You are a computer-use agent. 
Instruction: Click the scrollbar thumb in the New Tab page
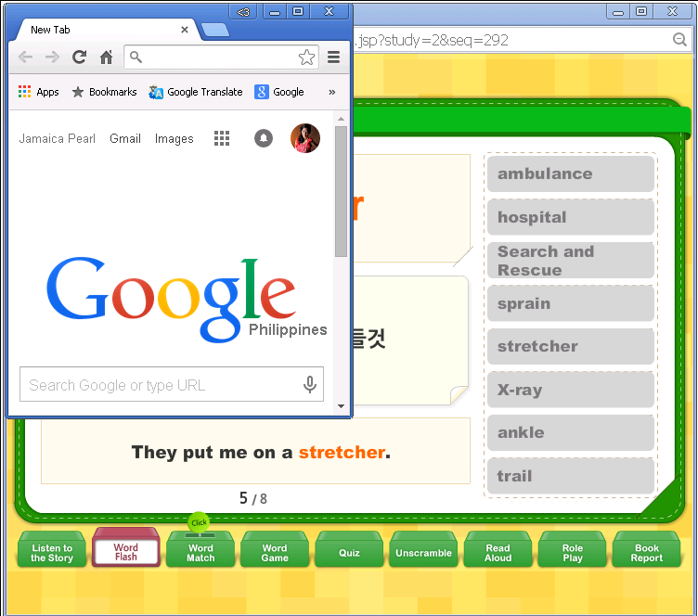[x=341, y=192]
